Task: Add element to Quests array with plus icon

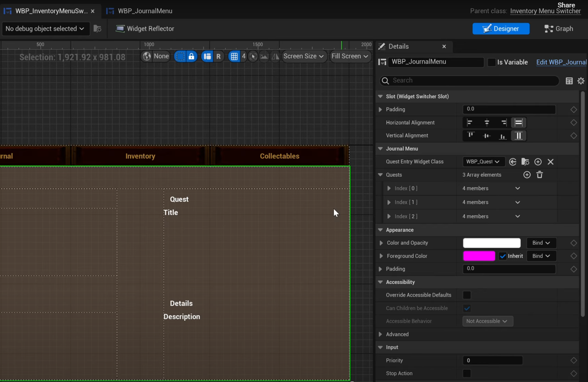Action: click(x=527, y=175)
